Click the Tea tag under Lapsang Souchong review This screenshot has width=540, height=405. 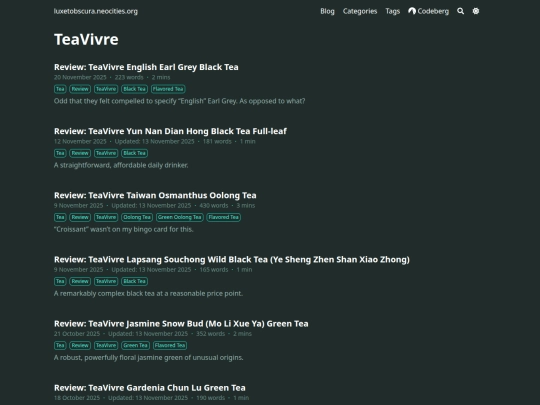(60, 281)
